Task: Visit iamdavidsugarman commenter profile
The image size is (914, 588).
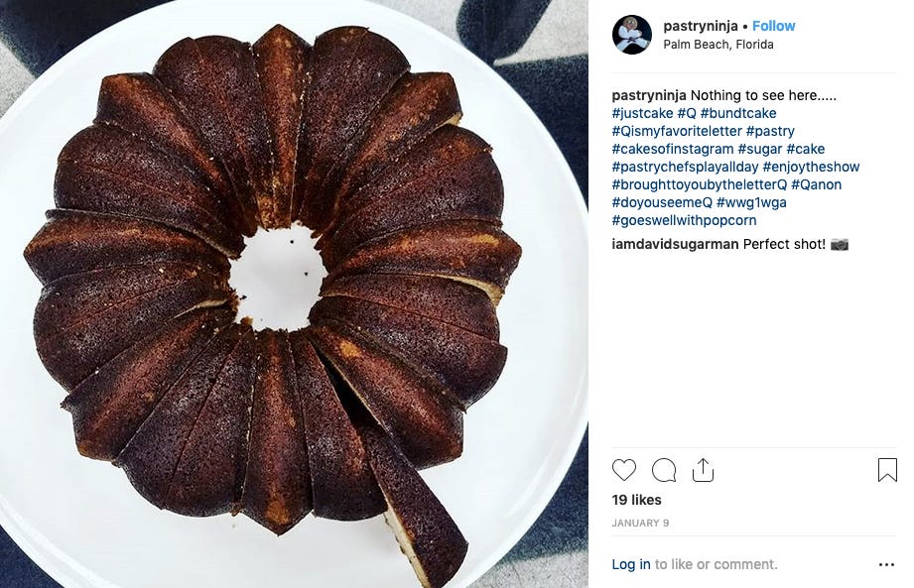Action: click(675, 244)
